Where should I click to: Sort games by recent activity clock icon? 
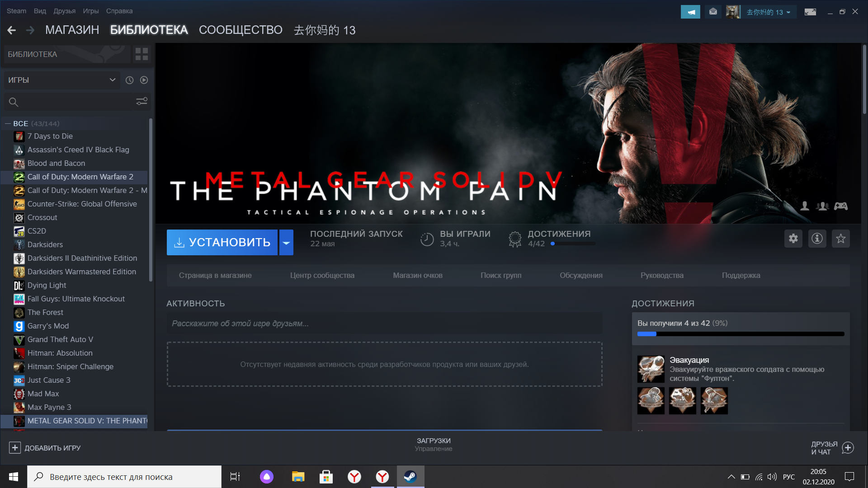point(129,80)
